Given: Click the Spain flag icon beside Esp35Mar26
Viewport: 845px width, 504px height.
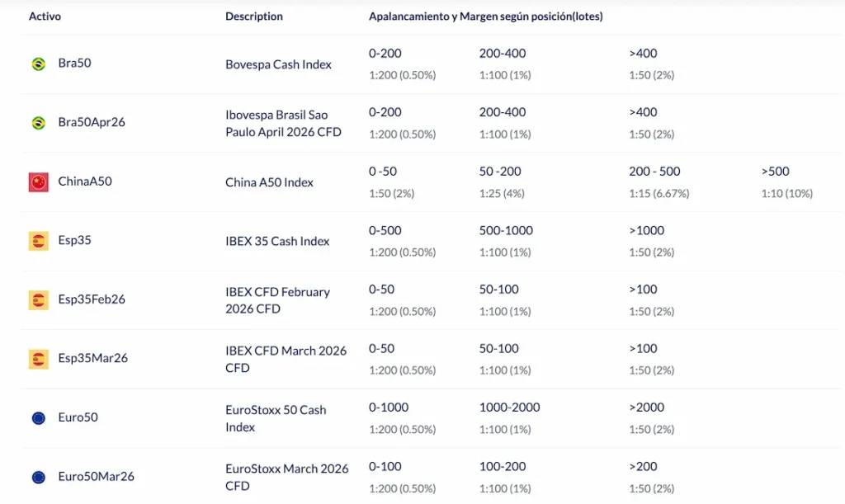Looking at the screenshot, I should coord(38,359).
